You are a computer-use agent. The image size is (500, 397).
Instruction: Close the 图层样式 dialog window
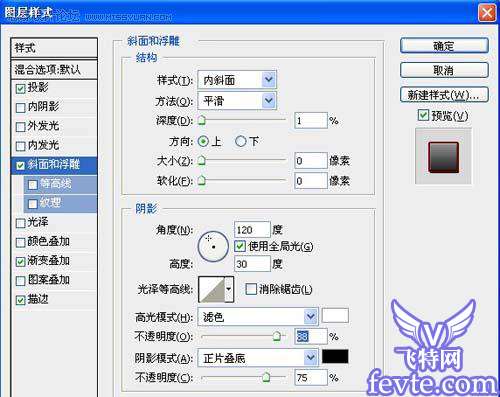(487, 13)
